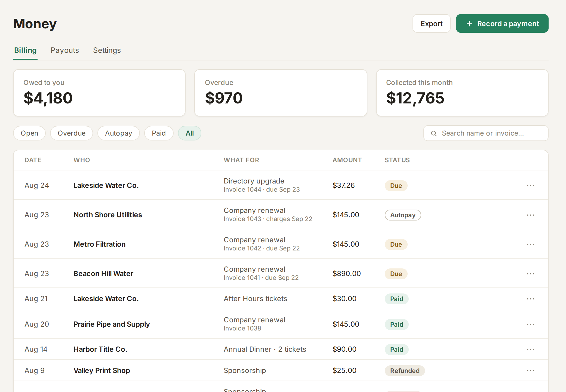Select the Beacon Hill Water name

click(x=103, y=274)
